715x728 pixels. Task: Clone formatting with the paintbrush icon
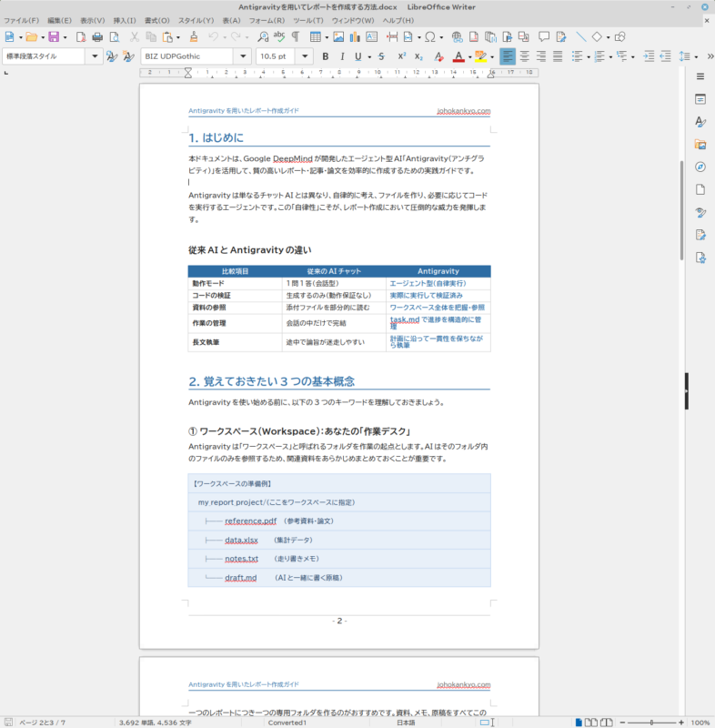pos(193,37)
